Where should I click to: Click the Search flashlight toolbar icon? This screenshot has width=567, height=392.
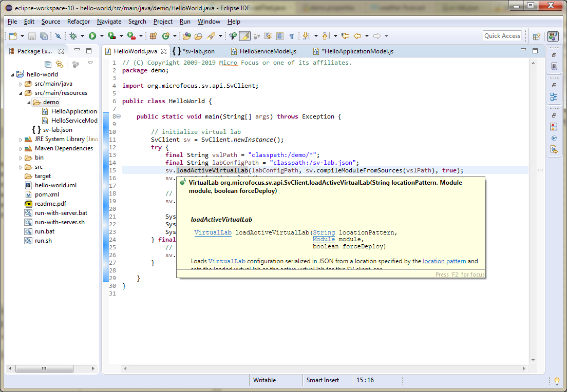(x=211, y=36)
